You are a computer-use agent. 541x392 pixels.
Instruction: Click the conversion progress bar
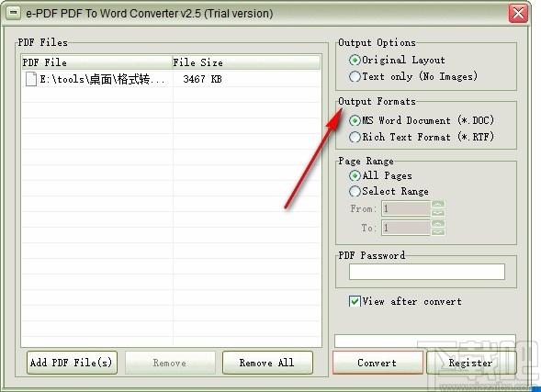425,341
